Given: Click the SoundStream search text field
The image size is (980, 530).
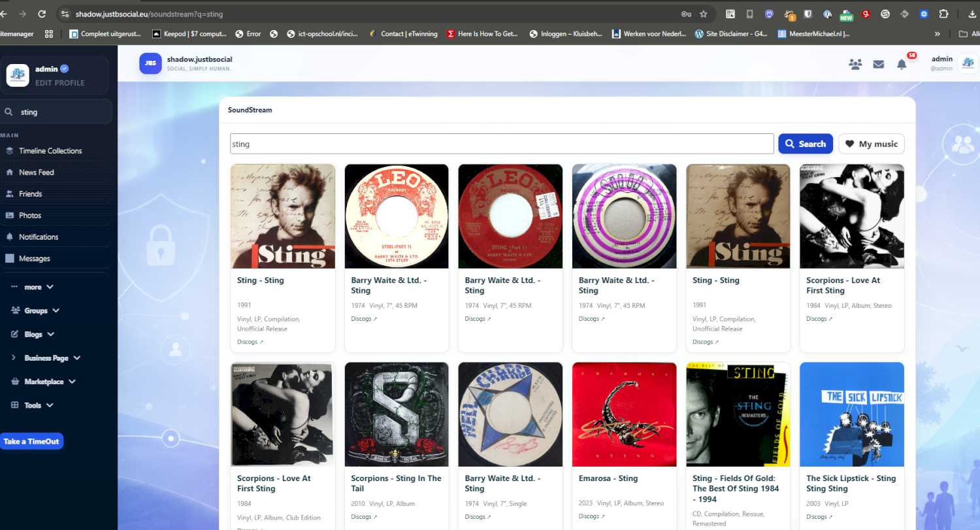Looking at the screenshot, I should (502, 144).
